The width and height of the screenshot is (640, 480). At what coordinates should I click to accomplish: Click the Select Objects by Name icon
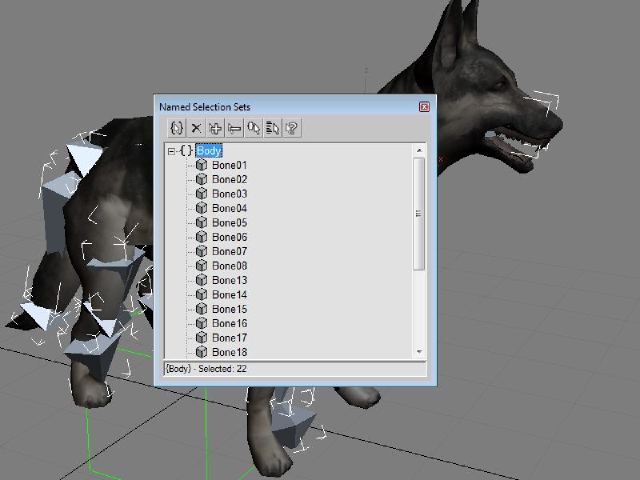pyautogui.click(x=273, y=128)
